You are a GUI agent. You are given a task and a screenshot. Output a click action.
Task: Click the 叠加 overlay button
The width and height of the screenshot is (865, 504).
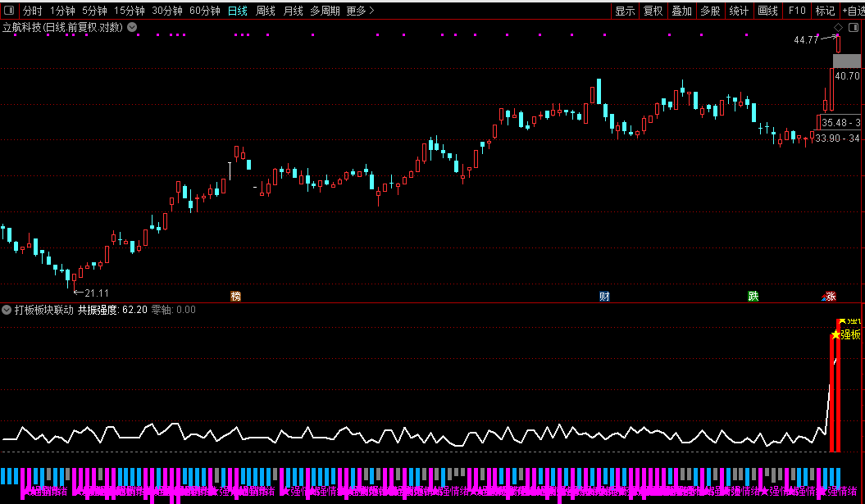(x=681, y=11)
